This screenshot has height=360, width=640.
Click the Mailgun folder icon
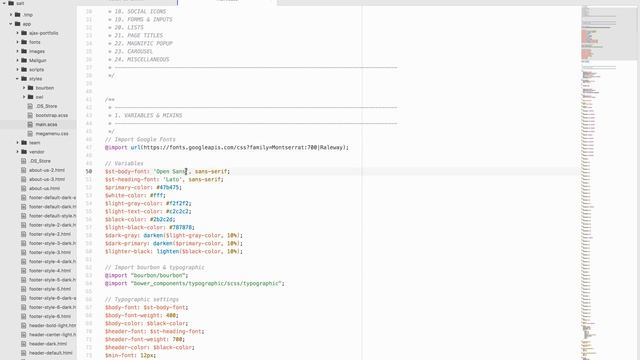[24, 60]
